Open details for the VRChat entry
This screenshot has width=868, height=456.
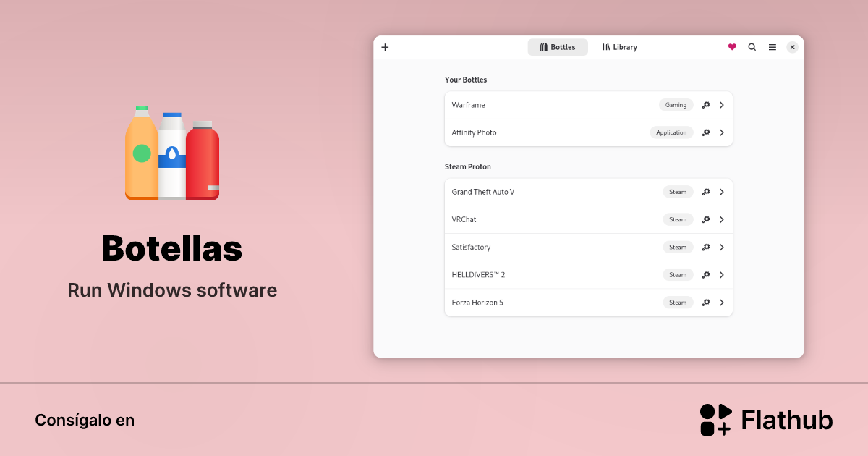click(x=722, y=219)
